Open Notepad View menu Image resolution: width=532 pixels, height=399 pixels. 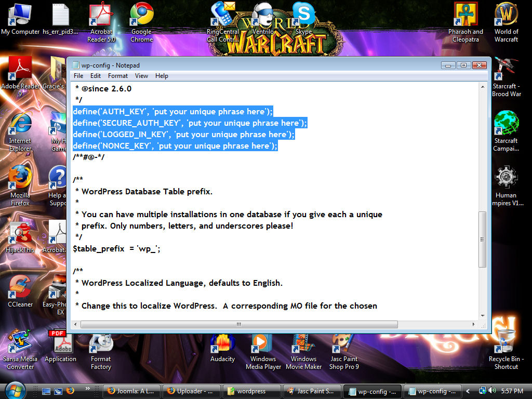tap(141, 76)
